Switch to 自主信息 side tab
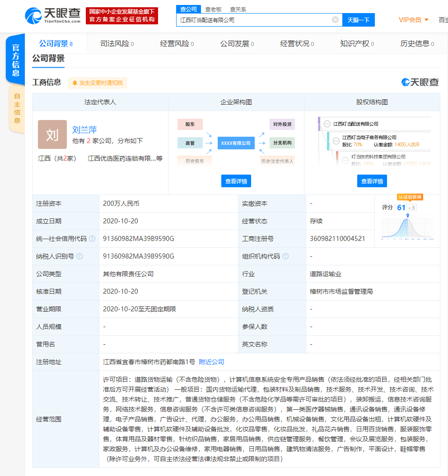The height and width of the screenshot is (476, 448). coord(17,108)
